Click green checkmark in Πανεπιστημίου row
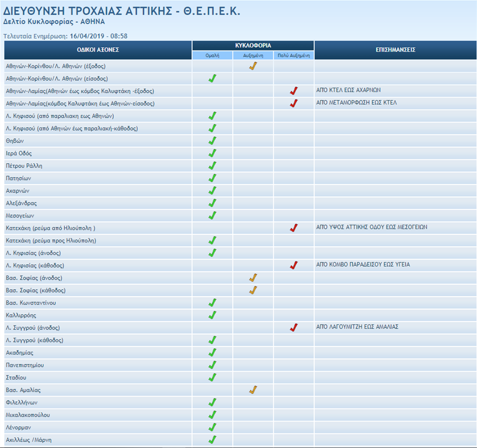The width and height of the screenshot is (477, 448). pos(212,365)
